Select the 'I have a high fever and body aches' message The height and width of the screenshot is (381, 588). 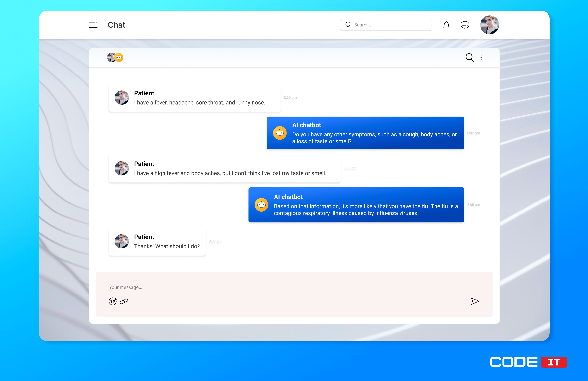pos(225,169)
